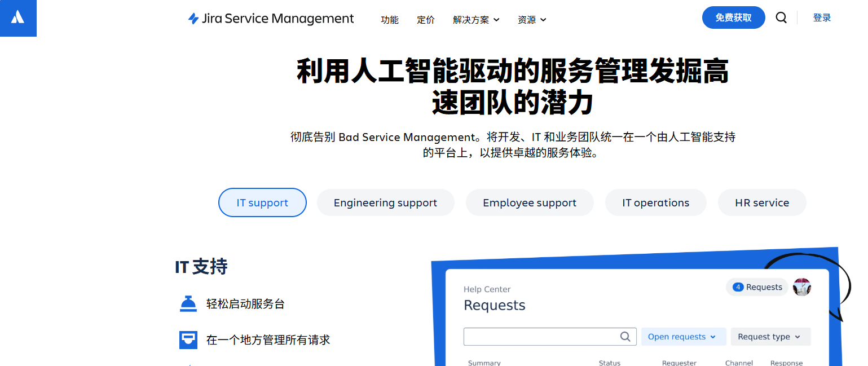Click the Response column header

coord(786,363)
